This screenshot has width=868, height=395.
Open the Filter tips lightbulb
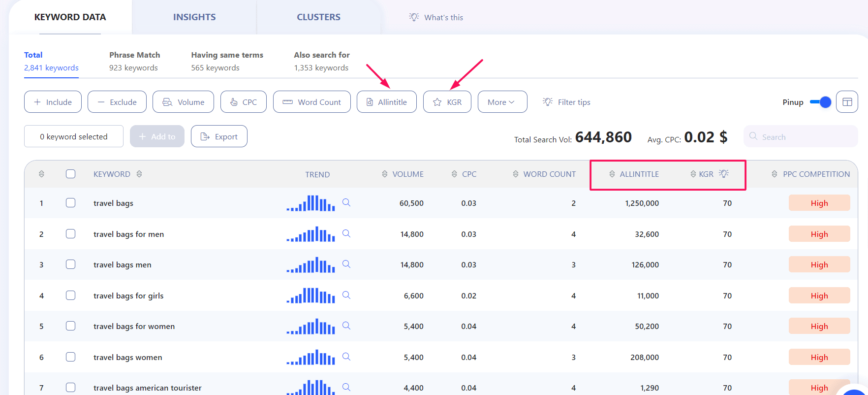(x=548, y=102)
